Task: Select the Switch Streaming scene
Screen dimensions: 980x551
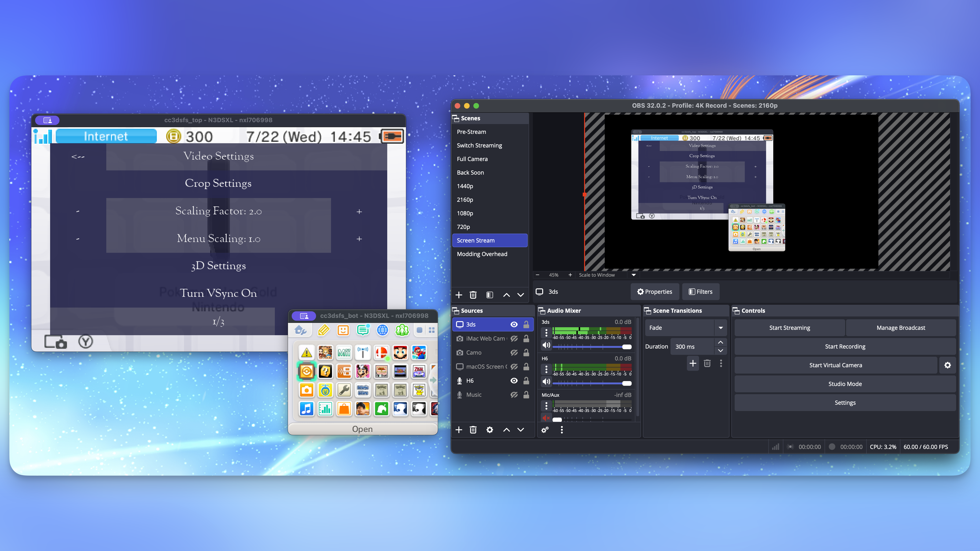Action: tap(490, 145)
